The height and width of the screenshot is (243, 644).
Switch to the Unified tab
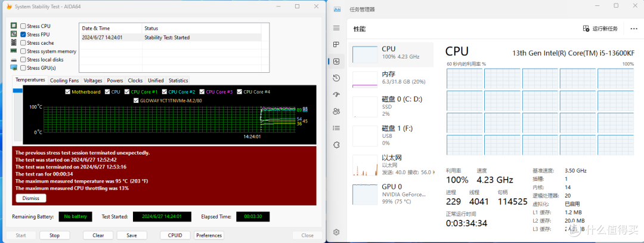pyautogui.click(x=156, y=81)
